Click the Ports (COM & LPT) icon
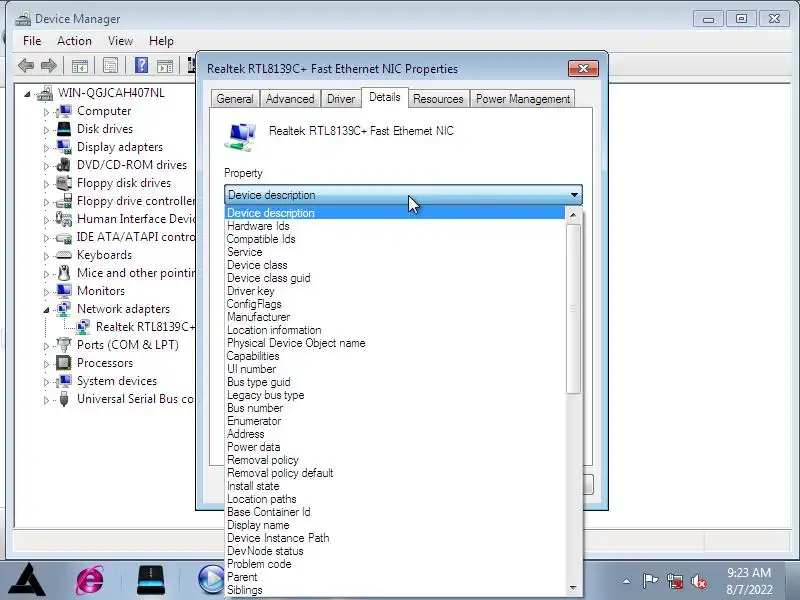 (64, 345)
